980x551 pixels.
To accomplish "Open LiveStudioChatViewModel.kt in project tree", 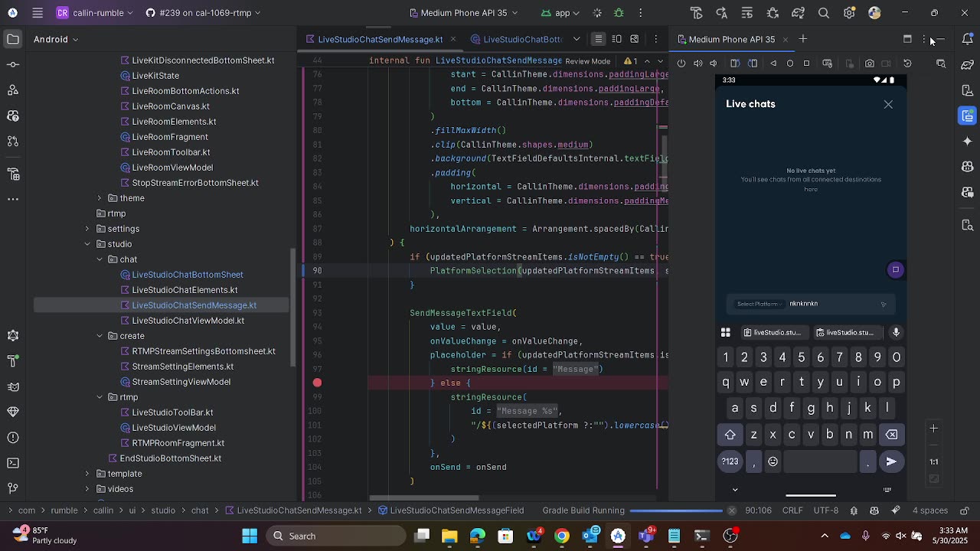I will click(x=188, y=321).
